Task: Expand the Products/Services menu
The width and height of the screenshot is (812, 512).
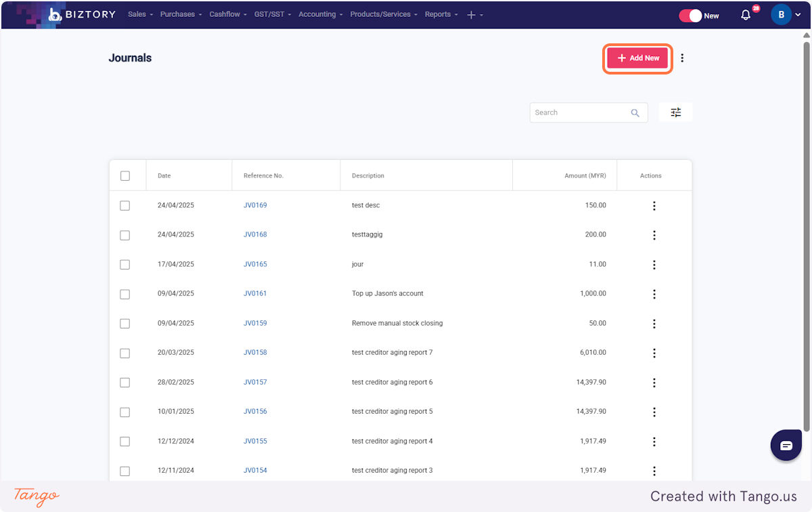Action: 384,14
